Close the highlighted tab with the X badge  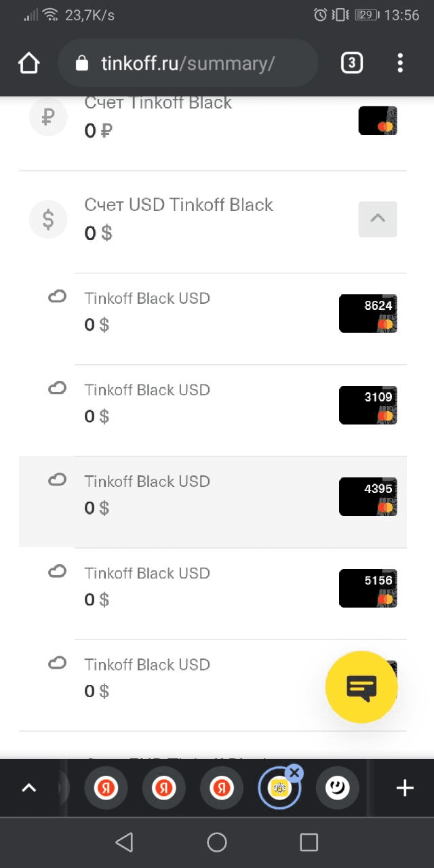click(x=294, y=772)
